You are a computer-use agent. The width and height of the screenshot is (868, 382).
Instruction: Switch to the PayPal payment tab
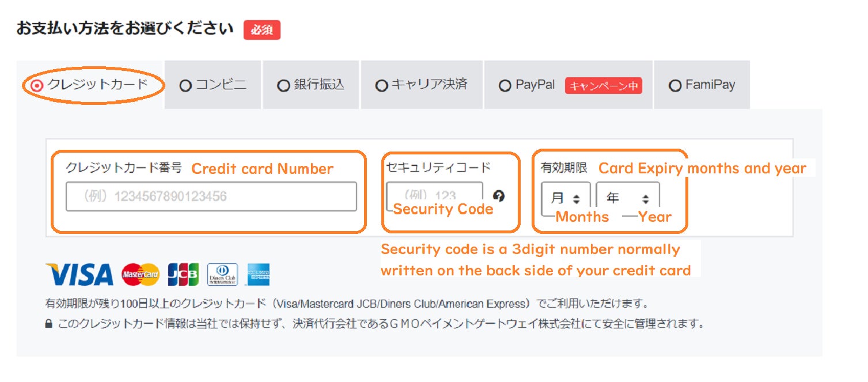(x=568, y=85)
